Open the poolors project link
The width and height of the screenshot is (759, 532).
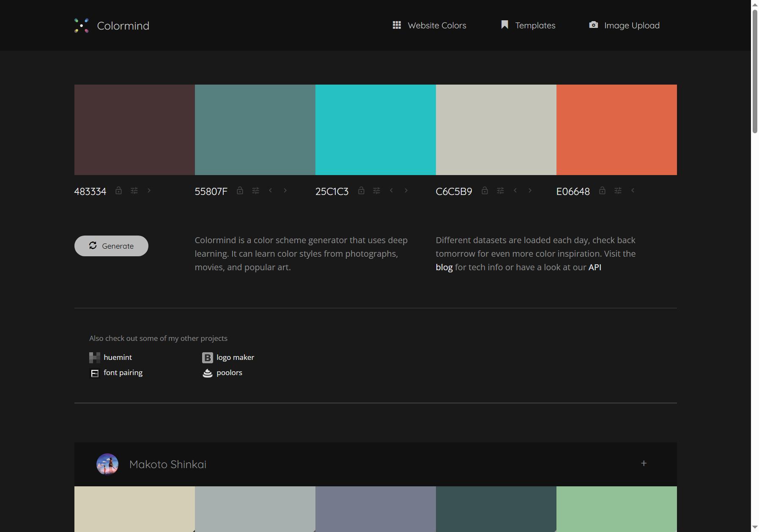click(x=229, y=373)
